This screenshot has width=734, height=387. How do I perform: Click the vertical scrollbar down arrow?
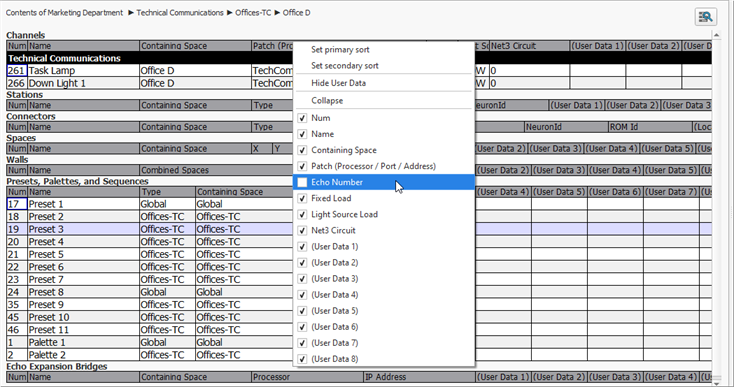tap(716, 383)
